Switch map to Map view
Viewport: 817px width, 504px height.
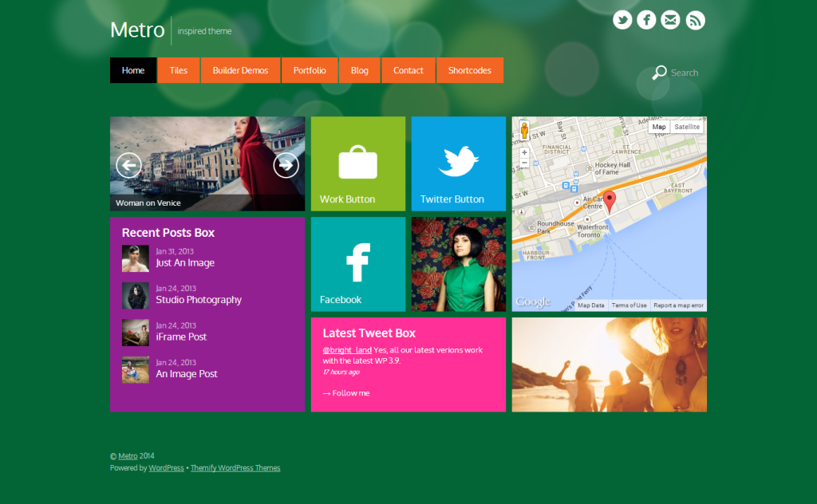pos(658,127)
